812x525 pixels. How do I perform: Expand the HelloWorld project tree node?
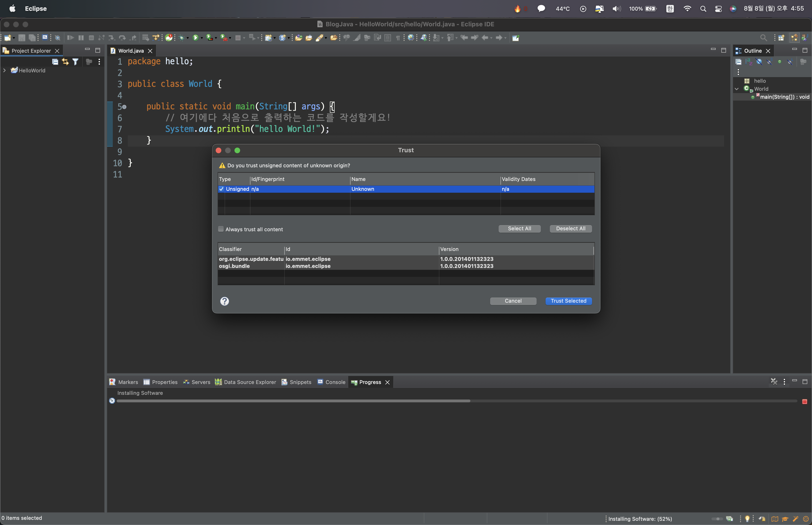pos(4,71)
